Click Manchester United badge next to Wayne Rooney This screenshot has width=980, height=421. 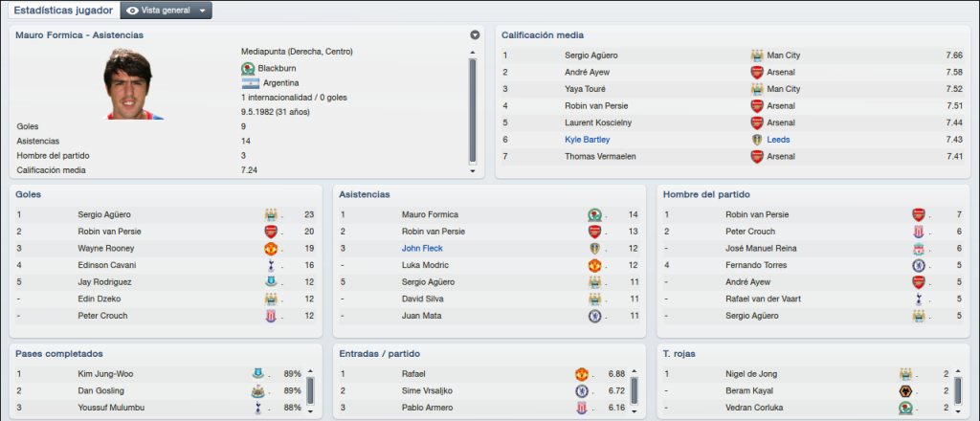(271, 248)
